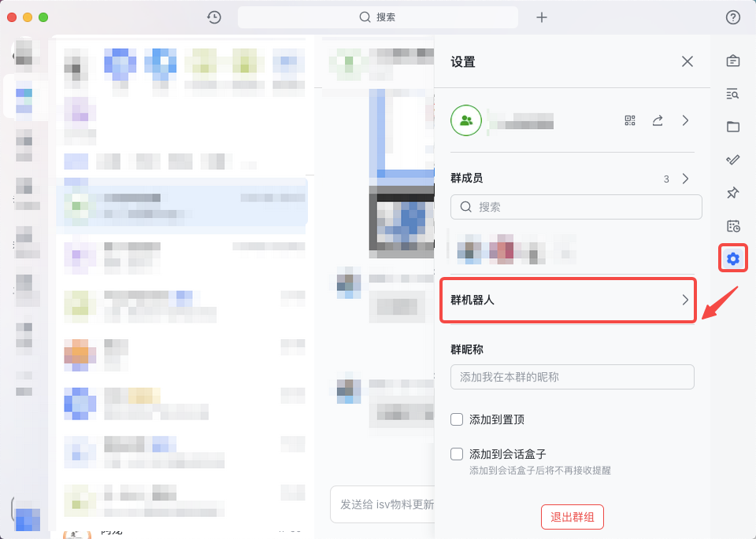The image size is (756, 539).
Task: Click the share group icon
Action: [x=658, y=120]
